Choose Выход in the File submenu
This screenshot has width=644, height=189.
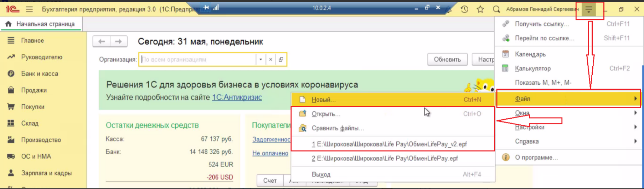point(393,174)
